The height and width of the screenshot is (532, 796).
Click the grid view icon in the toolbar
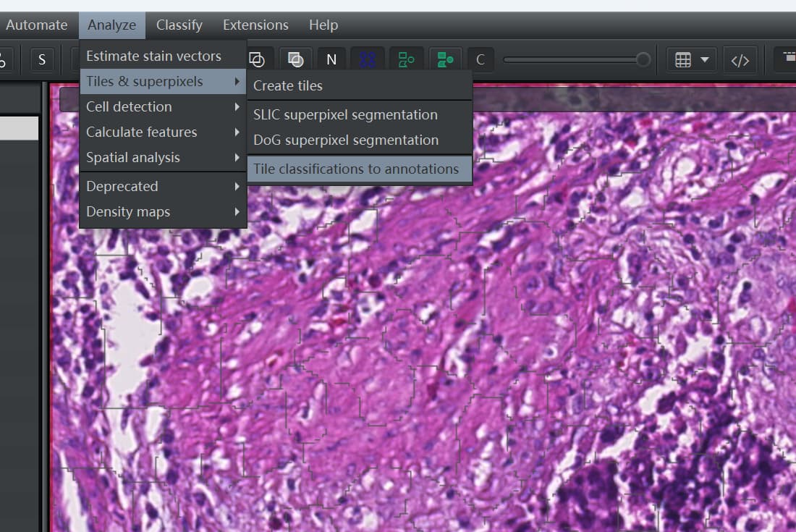683,60
